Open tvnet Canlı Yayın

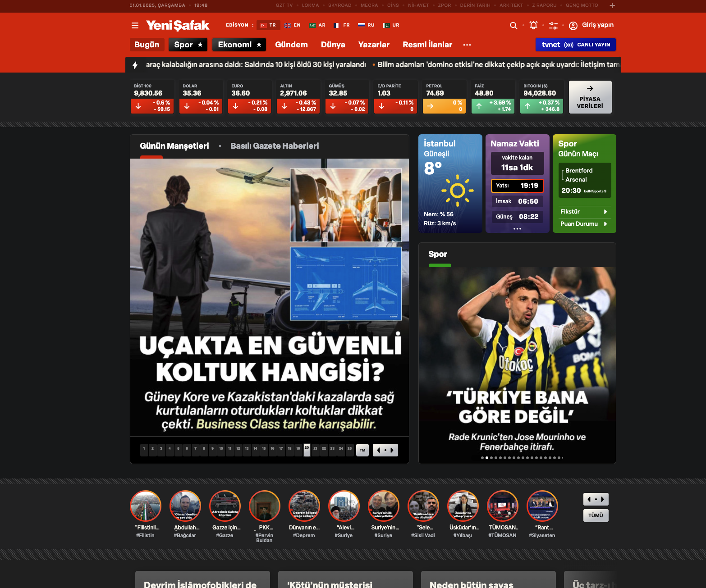(576, 45)
